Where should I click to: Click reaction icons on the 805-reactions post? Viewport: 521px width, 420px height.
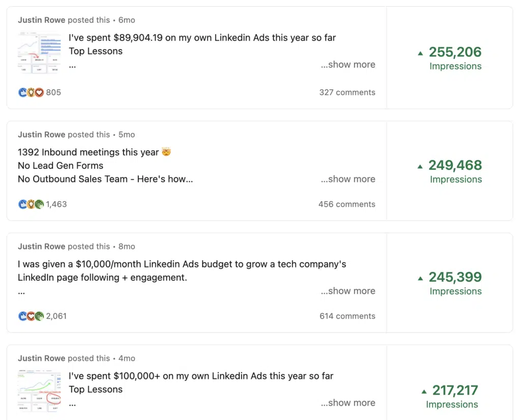pyautogui.click(x=31, y=93)
